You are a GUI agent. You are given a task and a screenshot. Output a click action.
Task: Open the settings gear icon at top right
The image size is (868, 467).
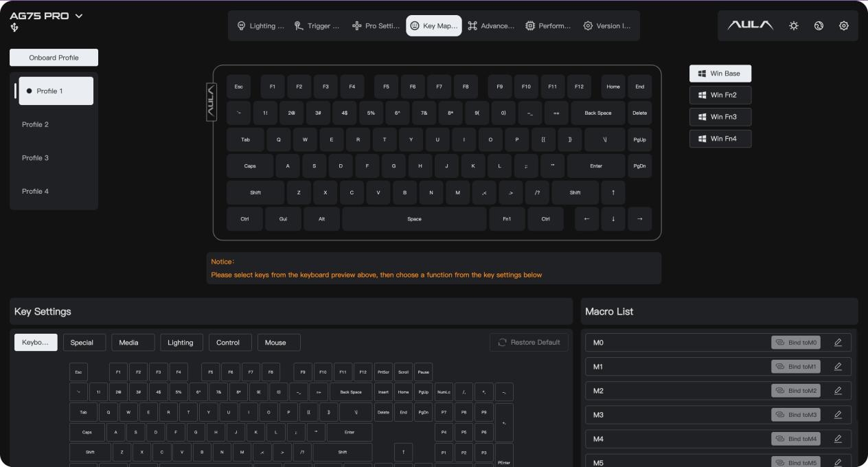(844, 25)
